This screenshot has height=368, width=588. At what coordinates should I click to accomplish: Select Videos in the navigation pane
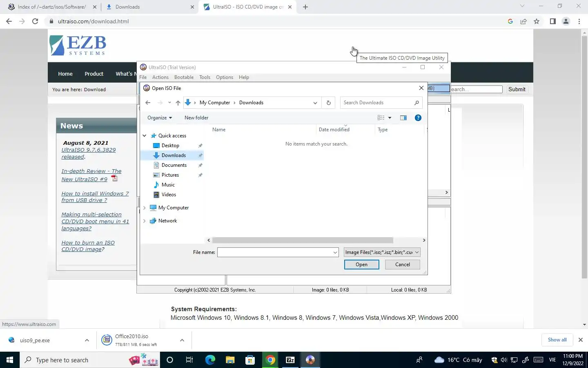[169, 195]
